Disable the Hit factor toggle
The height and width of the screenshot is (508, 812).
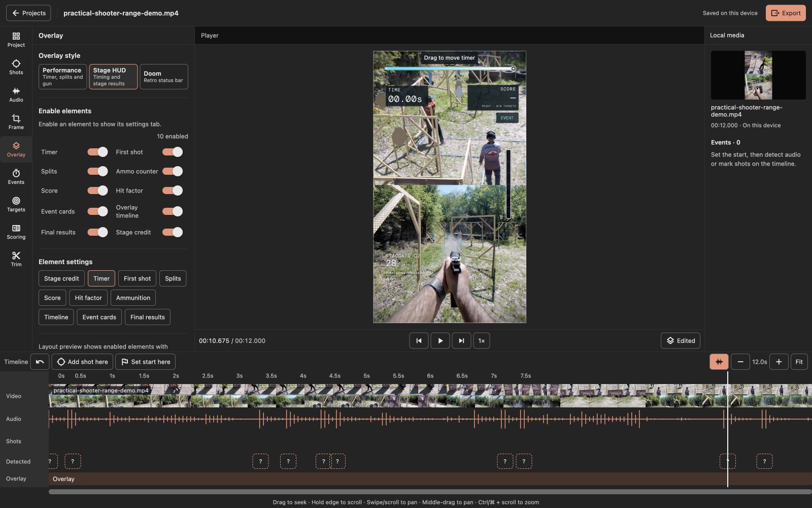click(173, 190)
